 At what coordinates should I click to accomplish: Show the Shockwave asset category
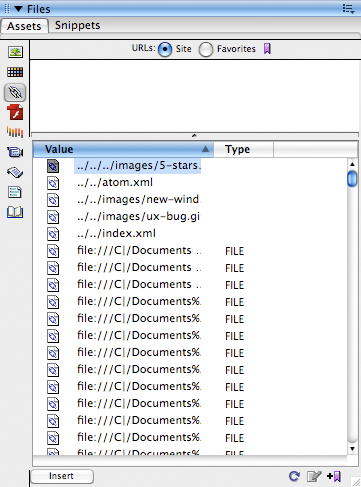(15, 132)
